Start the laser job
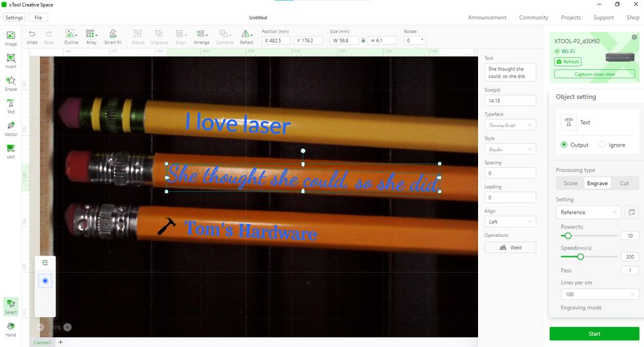 tap(594, 334)
